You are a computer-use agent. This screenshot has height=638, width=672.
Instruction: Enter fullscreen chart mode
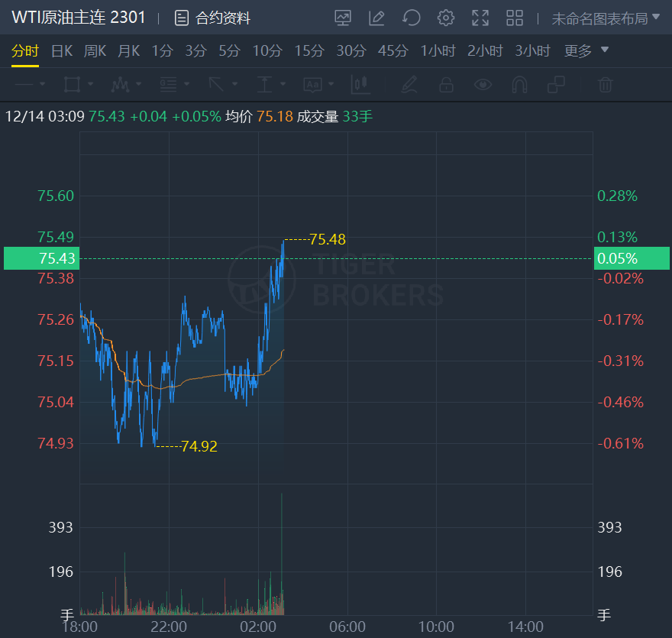point(480,18)
